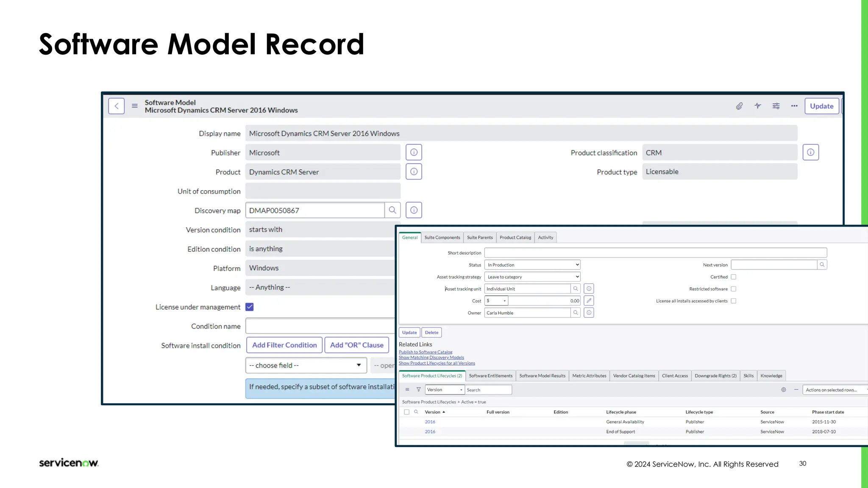Viewport: 868px width, 488px height.
Task: Show info for Publisher Microsoft
Action: click(414, 152)
